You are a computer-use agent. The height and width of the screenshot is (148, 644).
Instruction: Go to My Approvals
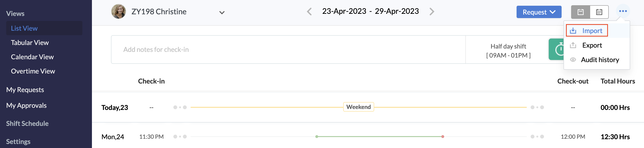click(26, 105)
